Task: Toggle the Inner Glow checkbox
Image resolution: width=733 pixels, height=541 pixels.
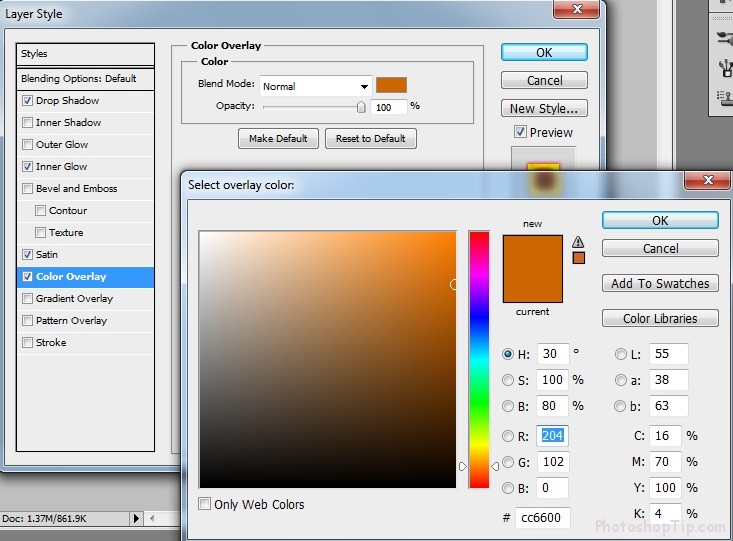Action: 28,166
